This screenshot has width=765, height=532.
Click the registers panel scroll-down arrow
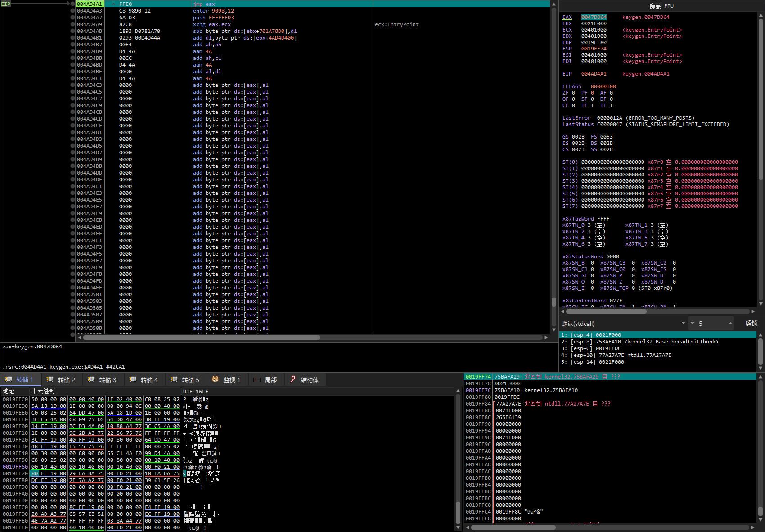pos(761,304)
